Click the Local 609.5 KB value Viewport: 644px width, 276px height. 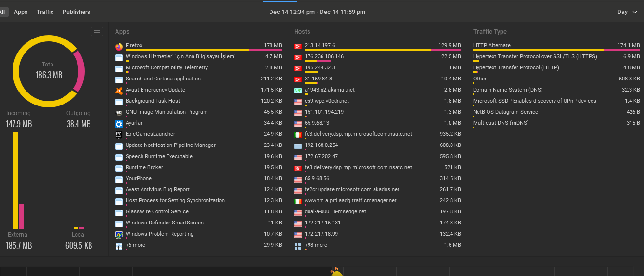click(78, 246)
